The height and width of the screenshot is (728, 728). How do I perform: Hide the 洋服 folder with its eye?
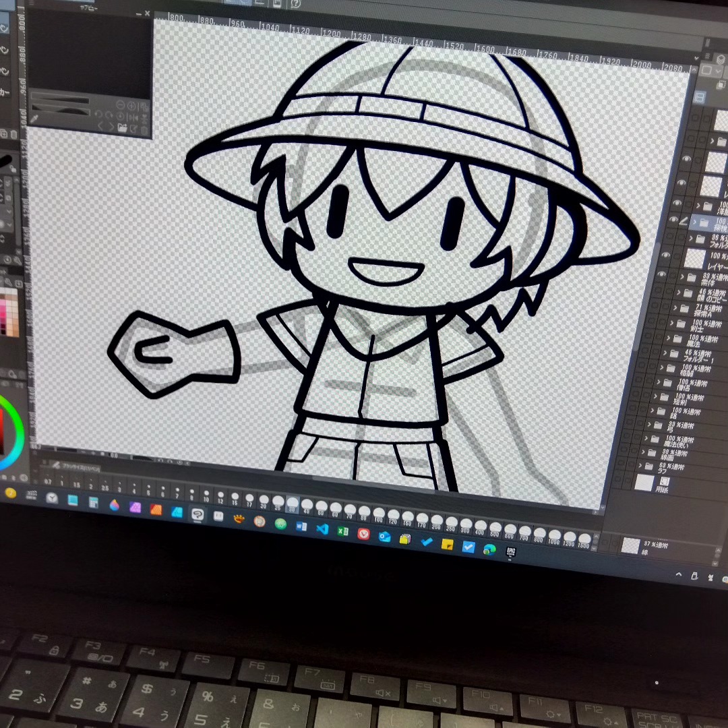(677, 203)
